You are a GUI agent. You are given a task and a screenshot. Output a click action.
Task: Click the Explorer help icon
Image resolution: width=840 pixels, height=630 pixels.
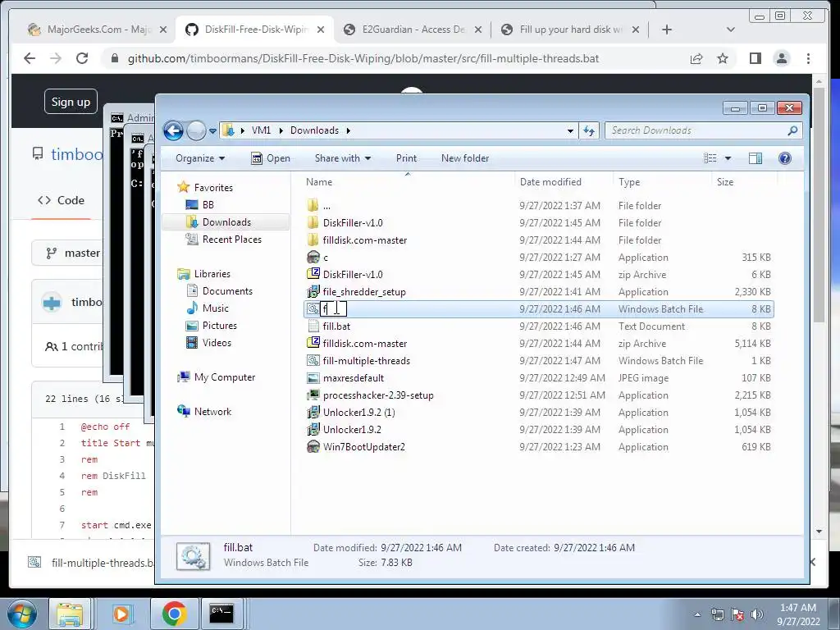(785, 158)
